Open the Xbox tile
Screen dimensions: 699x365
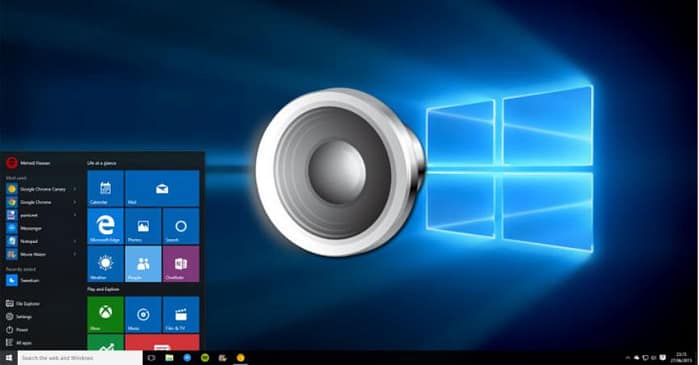click(105, 315)
